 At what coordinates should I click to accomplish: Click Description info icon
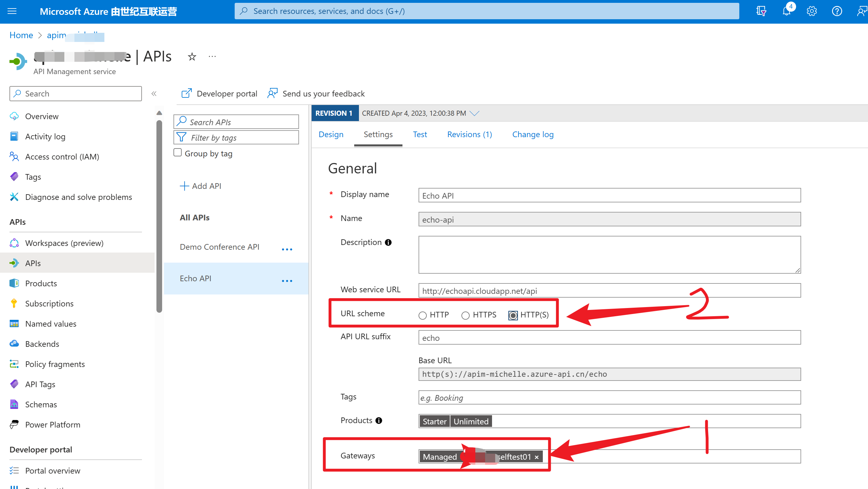[x=388, y=242]
